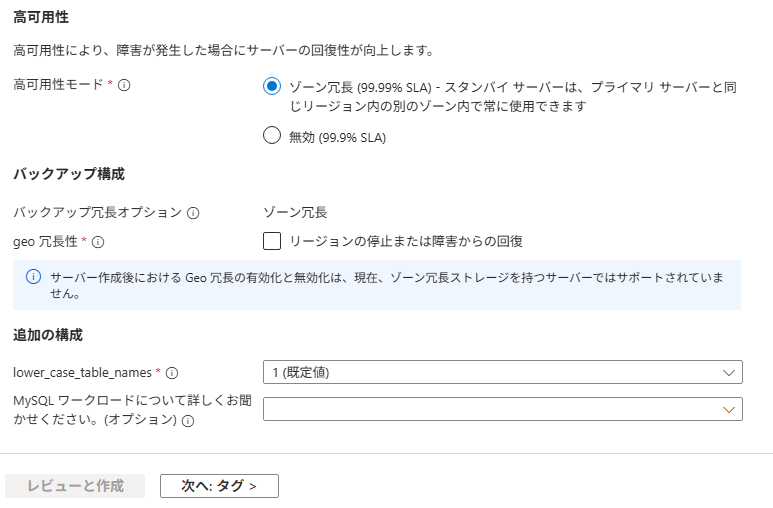This screenshot has width=773, height=508.
Task: Click the chevron arrow of MySQL ワークロード dropdown
Action: point(728,409)
